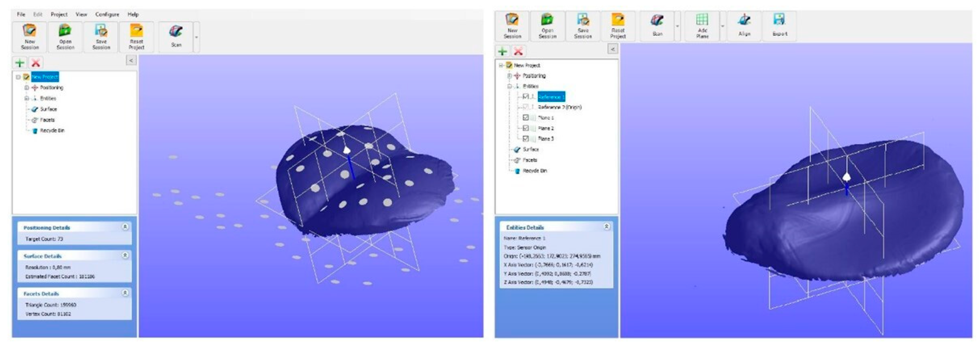Click the Add Plane toolbar icon
The image size is (980, 347).
coord(702,26)
